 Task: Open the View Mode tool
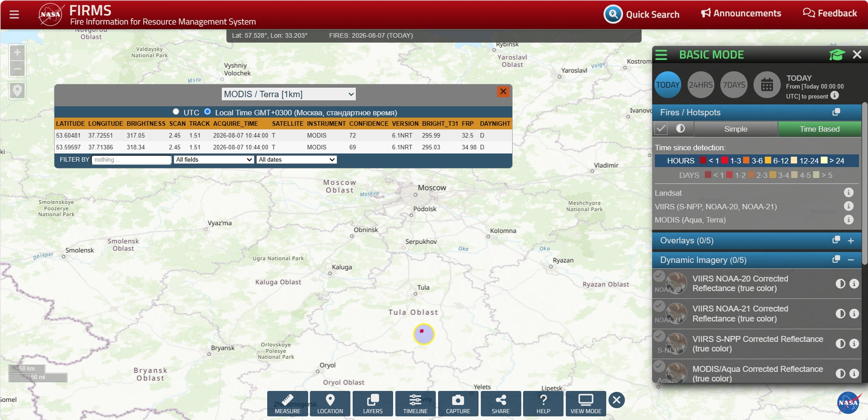(586, 404)
